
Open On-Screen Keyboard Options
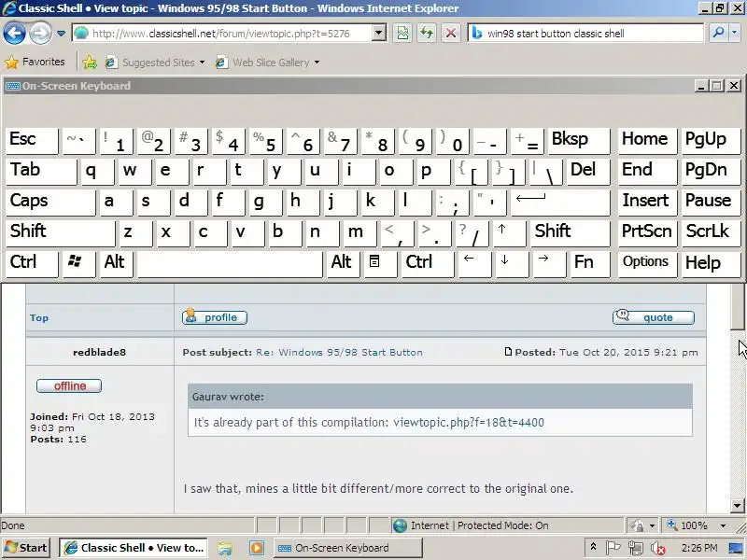[x=647, y=264]
